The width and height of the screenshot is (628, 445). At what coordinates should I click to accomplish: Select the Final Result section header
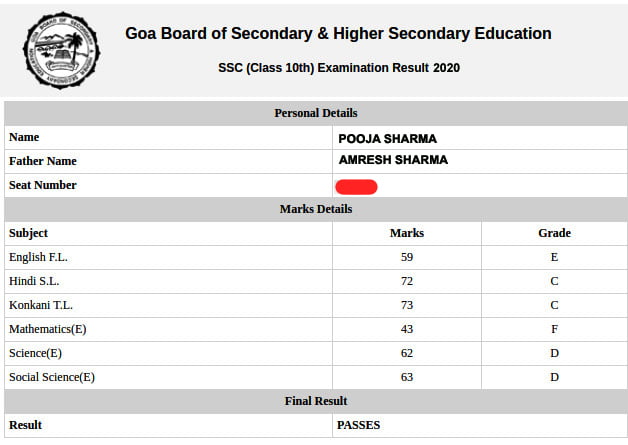pyautogui.click(x=315, y=401)
